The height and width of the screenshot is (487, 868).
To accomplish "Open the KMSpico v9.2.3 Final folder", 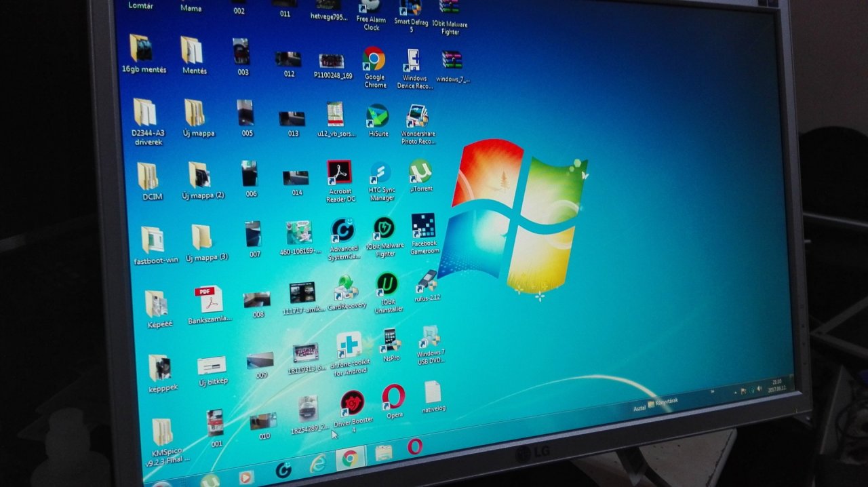I will (162, 432).
